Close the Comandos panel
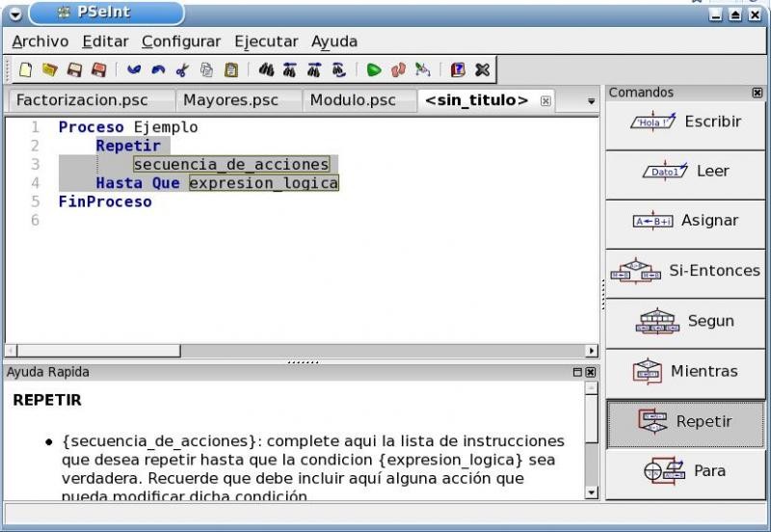771x532 pixels. [x=758, y=93]
